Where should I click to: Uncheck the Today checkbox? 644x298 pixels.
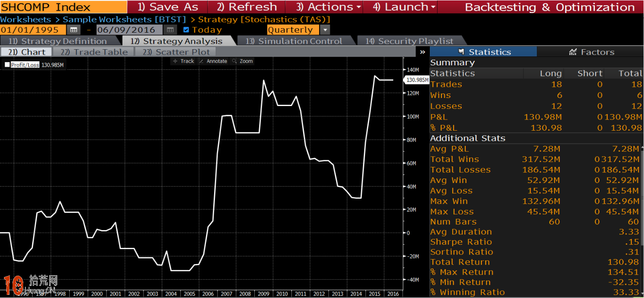186,30
